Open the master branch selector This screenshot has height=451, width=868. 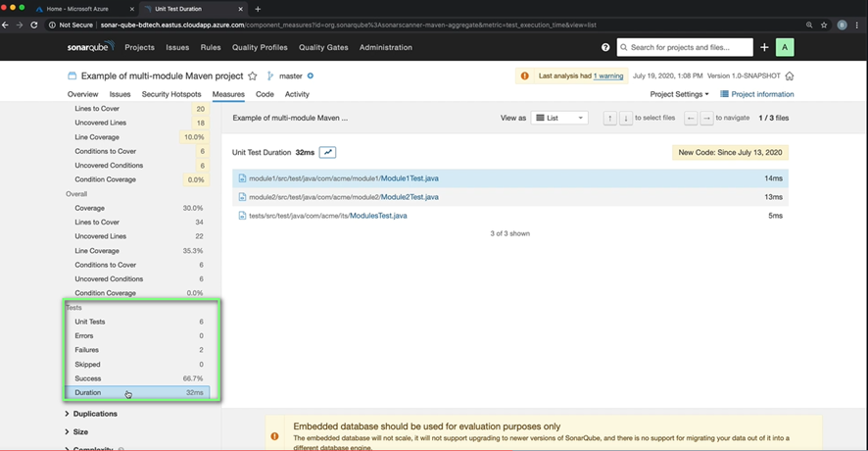click(291, 75)
